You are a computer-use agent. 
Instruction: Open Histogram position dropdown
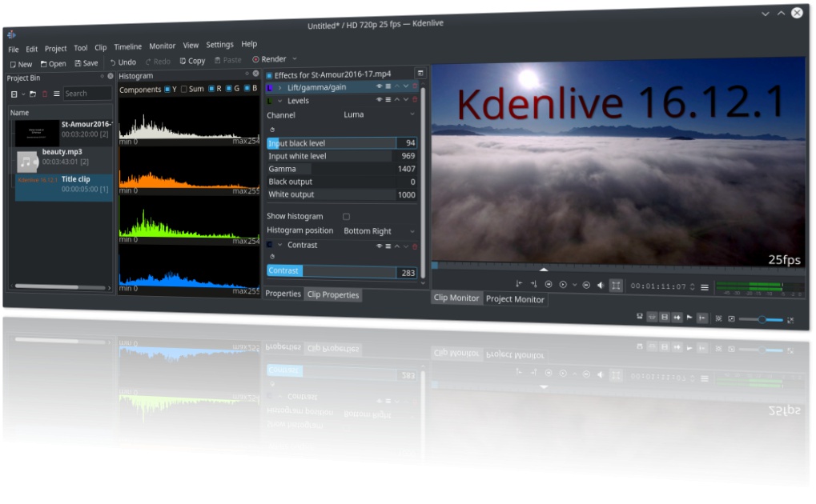[x=379, y=231]
